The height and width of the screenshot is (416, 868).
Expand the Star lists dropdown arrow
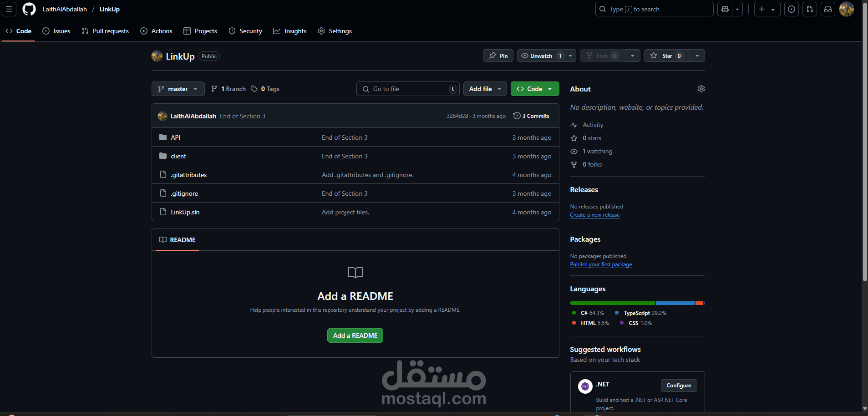tap(697, 56)
